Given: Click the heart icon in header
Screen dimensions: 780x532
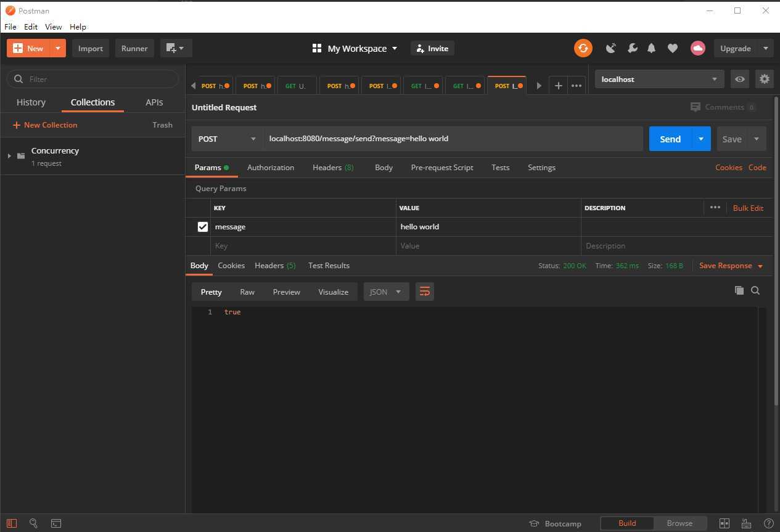Looking at the screenshot, I should point(673,48).
